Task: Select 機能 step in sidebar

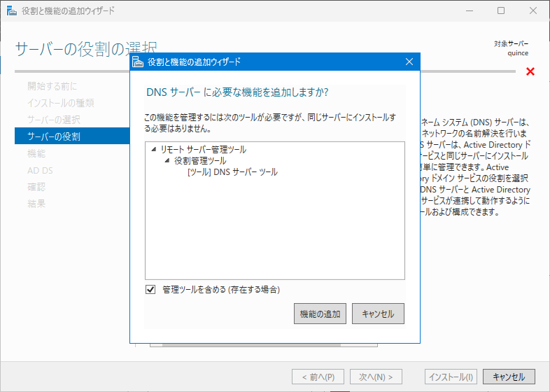Action: click(x=36, y=153)
